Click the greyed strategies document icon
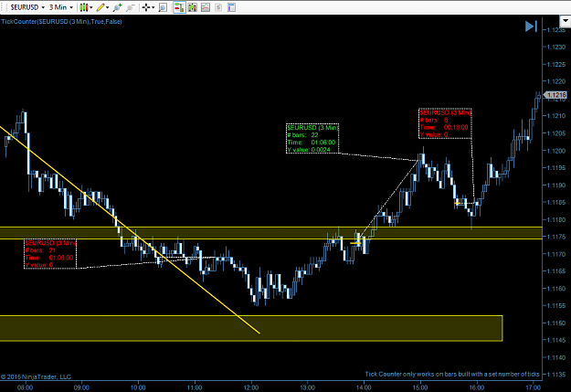This screenshot has width=571, height=392. [218, 7]
